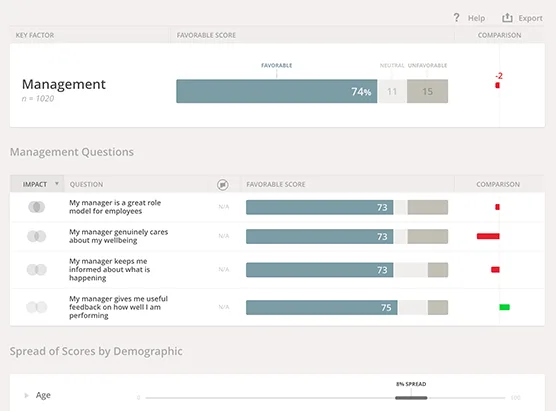The width and height of the screenshot is (556, 411).
Task: Open the Help question mark icon
Action: (x=456, y=17)
